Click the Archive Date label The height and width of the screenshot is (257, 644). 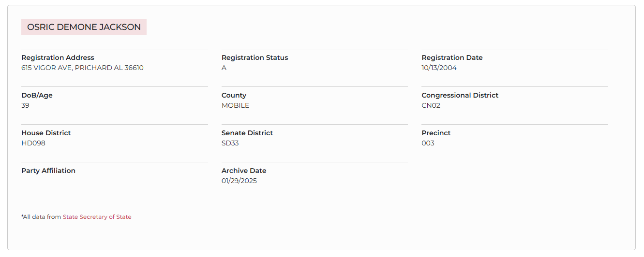[244, 171]
